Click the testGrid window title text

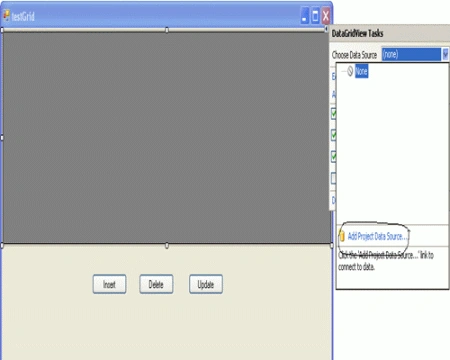click(x=23, y=16)
